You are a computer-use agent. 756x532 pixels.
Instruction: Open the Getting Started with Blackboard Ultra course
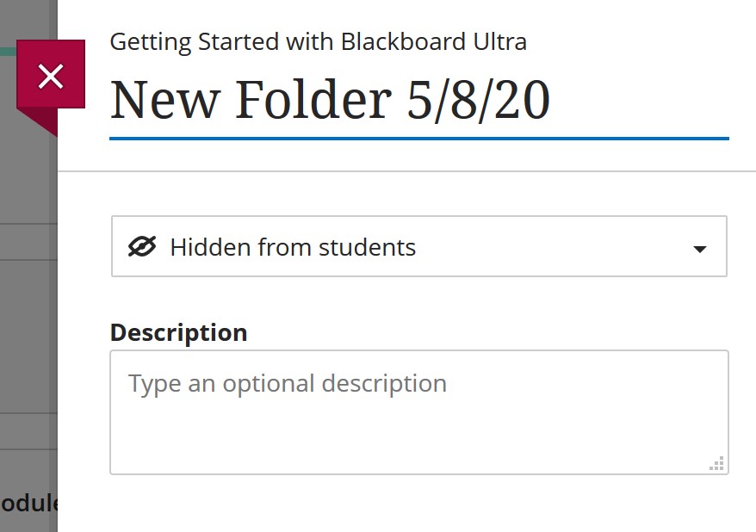[x=318, y=40]
